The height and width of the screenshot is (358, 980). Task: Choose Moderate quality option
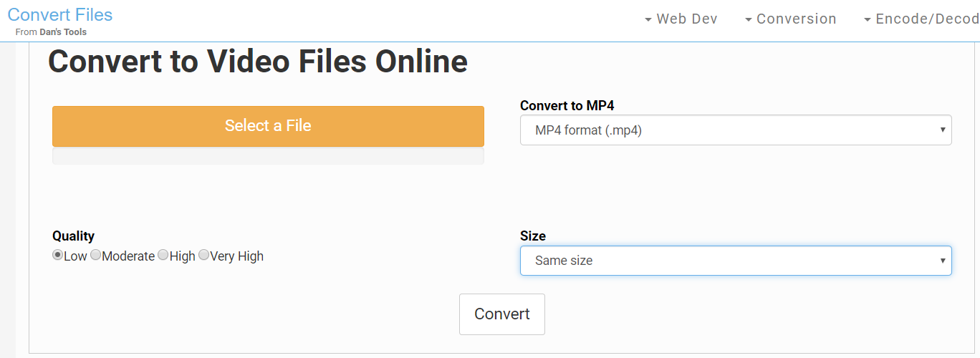pyautogui.click(x=96, y=256)
